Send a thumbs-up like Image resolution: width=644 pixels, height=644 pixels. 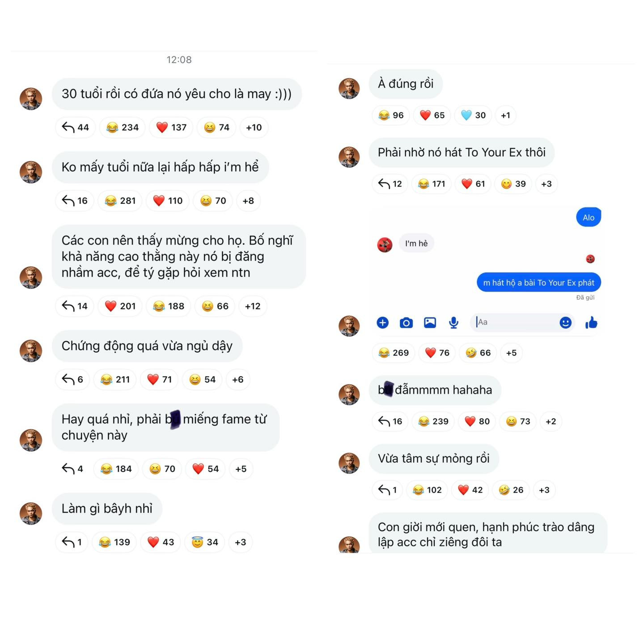[x=591, y=322]
